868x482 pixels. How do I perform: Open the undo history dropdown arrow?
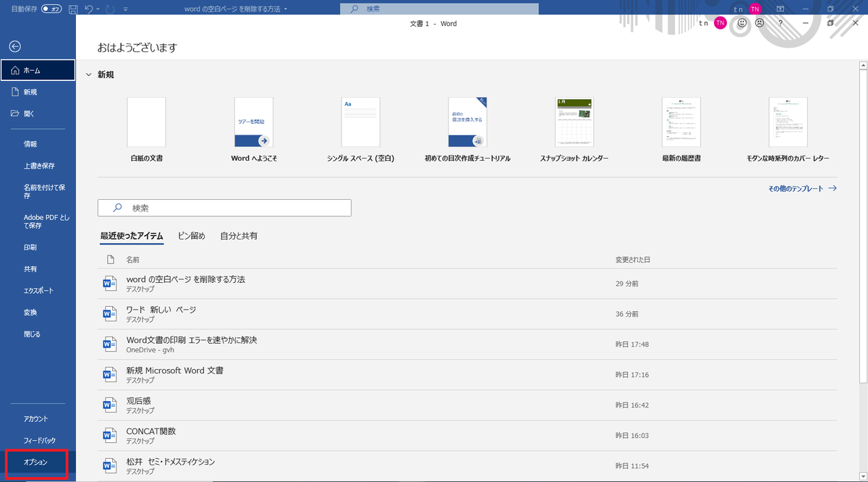coord(98,9)
